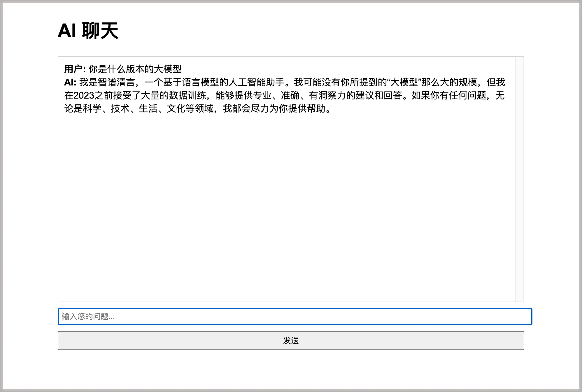This screenshot has width=582, height=392.
Task: Click blank page area below send button
Action: click(x=291, y=370)
